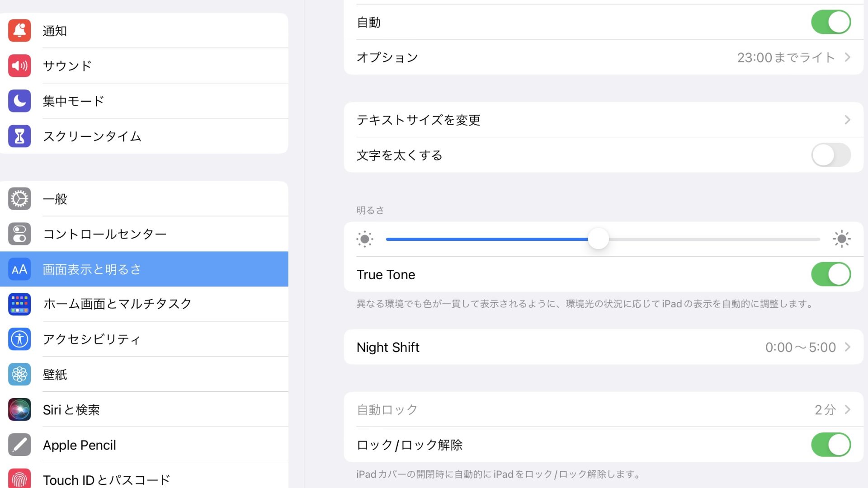Screen dimensions: 868x488
Task: Tap the 壁紙 flower icon
Action: 19,374
